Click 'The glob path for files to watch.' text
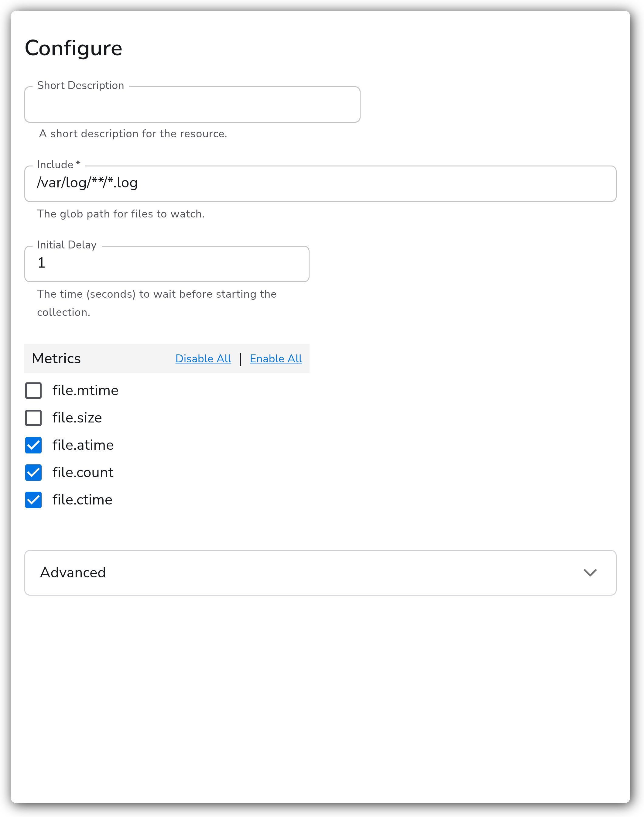This screenshot has width=644, height=817. (x=121, y=214)
